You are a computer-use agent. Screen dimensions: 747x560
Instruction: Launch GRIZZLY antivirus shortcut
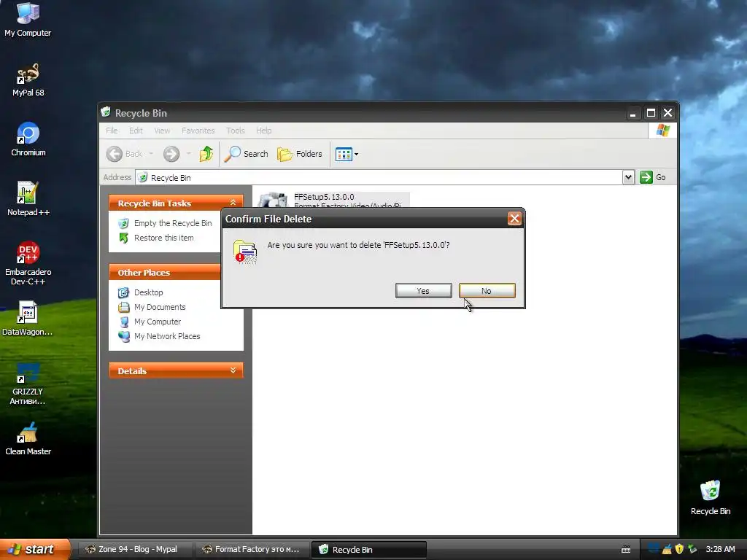coord(28,384)
